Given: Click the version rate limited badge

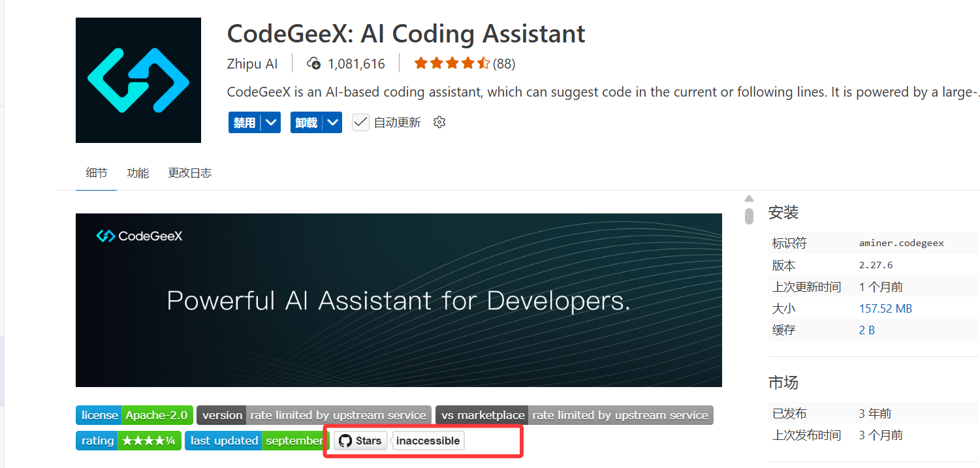Looking at the screenshot, I should click(x=314, y=415).
